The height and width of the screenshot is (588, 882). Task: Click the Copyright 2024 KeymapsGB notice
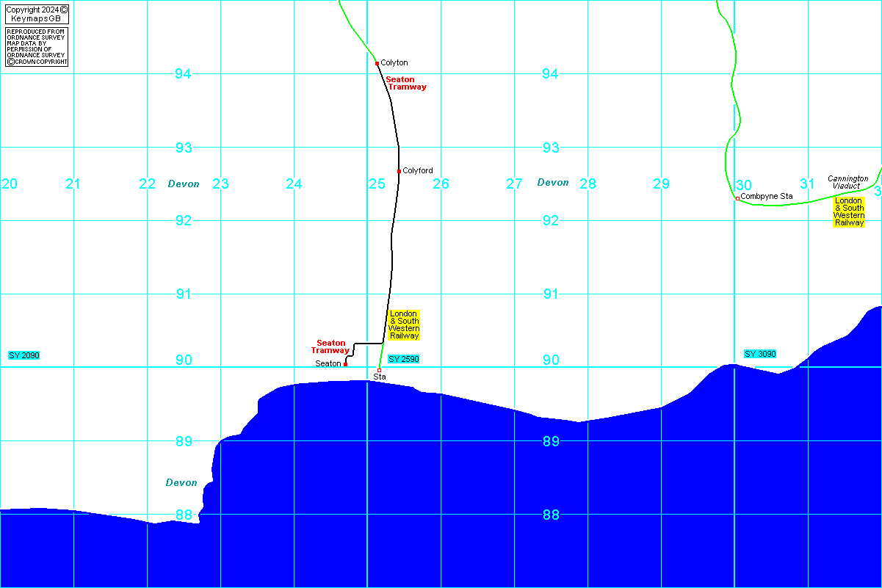click(x=36, y=13)
